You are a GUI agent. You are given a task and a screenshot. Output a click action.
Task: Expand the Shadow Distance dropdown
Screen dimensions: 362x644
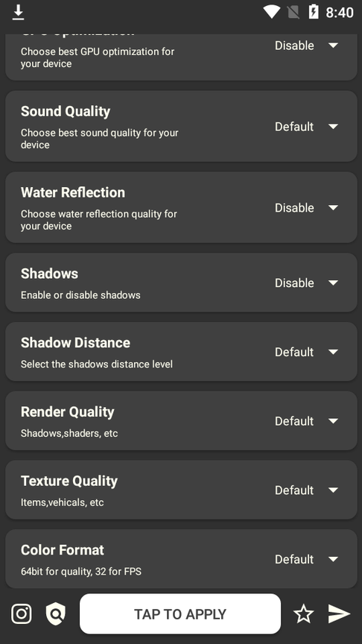click(x=306, y=352)
